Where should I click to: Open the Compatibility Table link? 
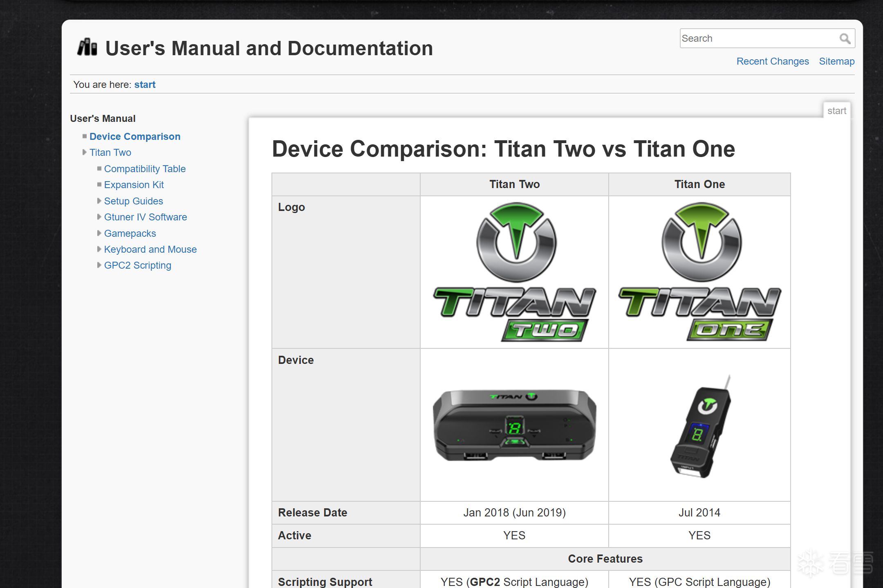[145, 169]
